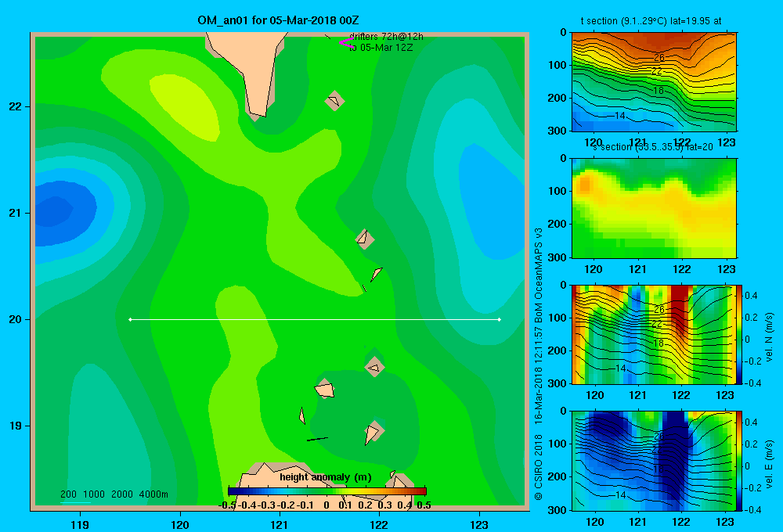Click latitude label '22' on main map

click(16, 106)
